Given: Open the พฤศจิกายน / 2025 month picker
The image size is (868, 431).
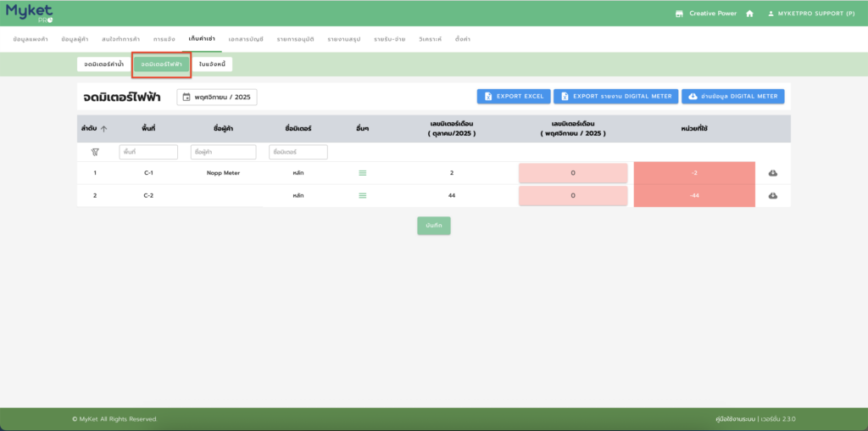Looking at the screenshot, I should (x=217, y=97).
